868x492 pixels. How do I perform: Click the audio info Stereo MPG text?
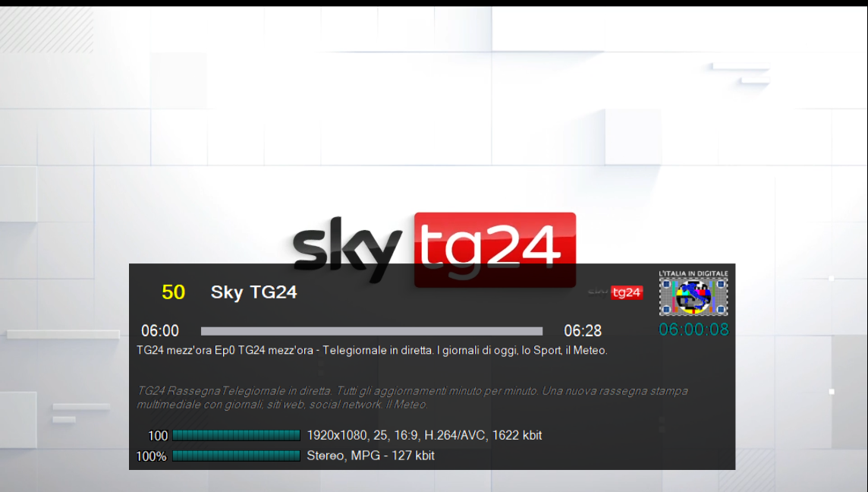[x=370, y=456]
